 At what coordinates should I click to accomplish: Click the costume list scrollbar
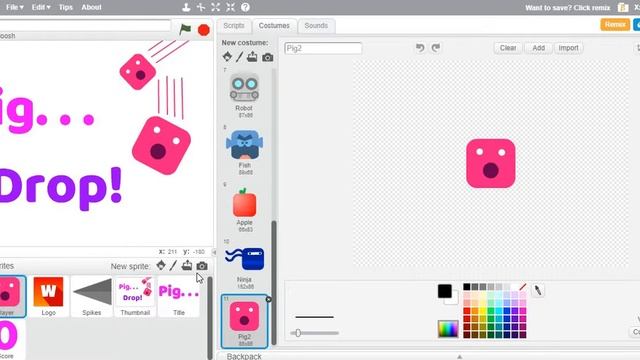click(x=274, y=282)
